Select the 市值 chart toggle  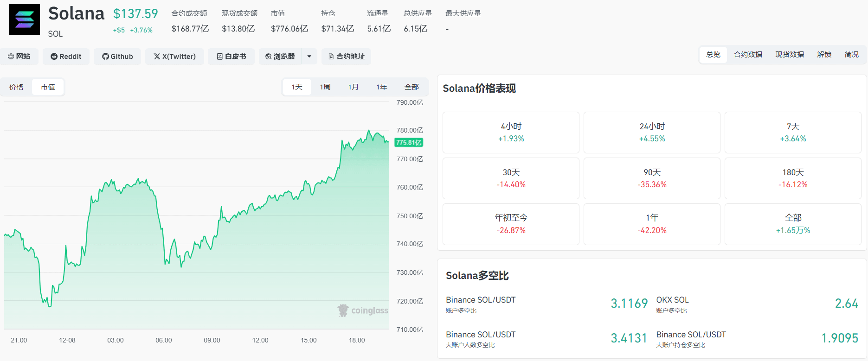48,87
